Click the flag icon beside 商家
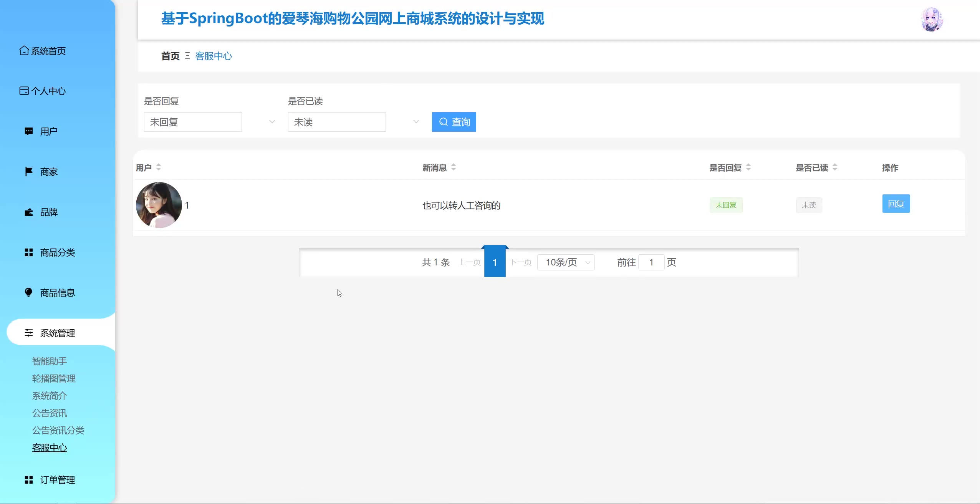Viewport: 980px width, 504px height. [x=29, y=172]
